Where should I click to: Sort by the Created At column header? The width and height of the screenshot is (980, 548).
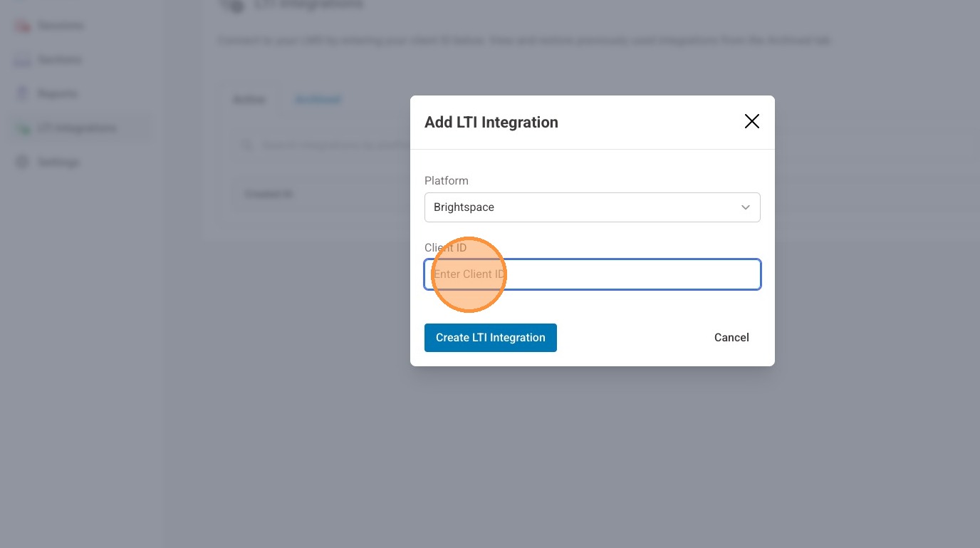click(x=269, y=194)
